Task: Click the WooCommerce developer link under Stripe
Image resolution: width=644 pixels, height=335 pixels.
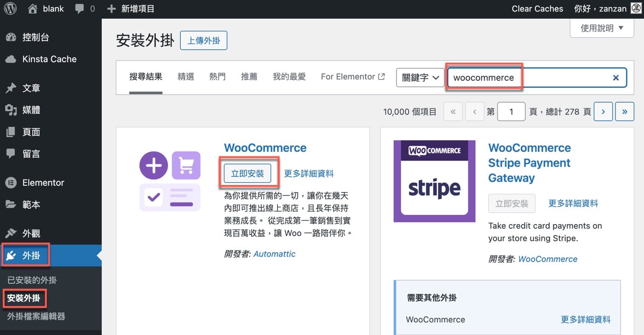Action: [x=548, y=259]
